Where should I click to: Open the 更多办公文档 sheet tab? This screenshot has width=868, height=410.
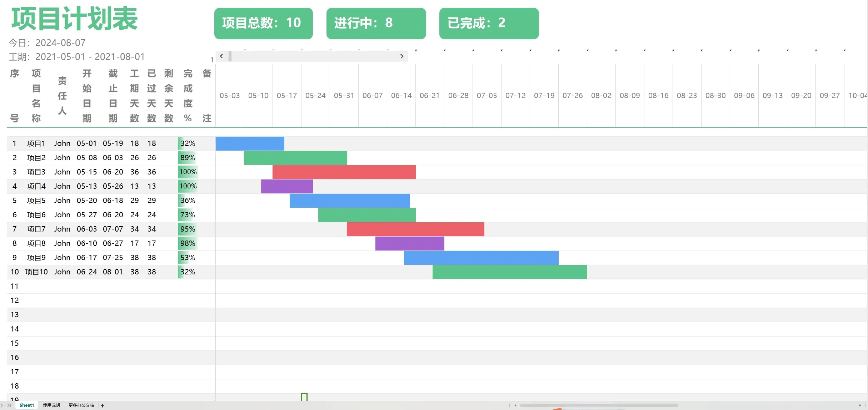click(x=81, y=405)
